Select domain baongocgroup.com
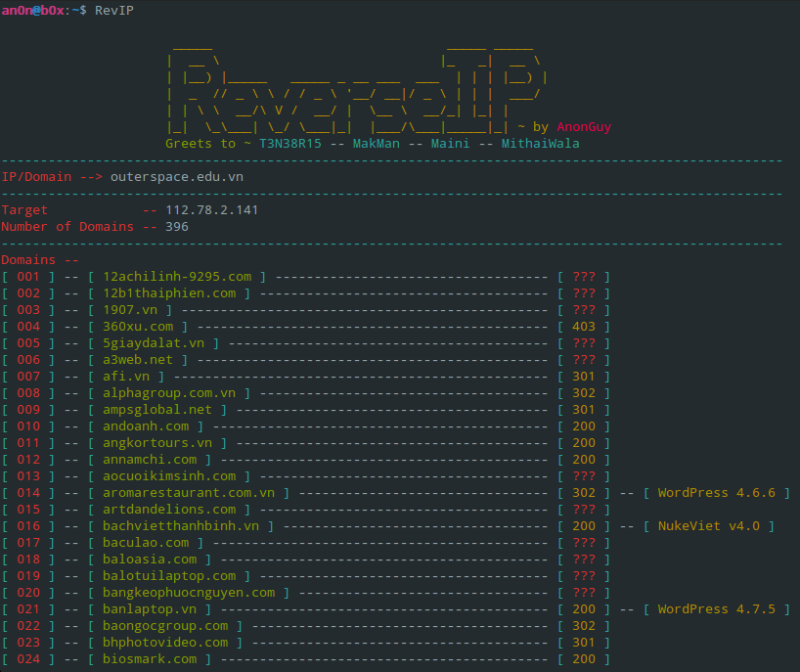800x672 pixels. [x=165, y=626]
